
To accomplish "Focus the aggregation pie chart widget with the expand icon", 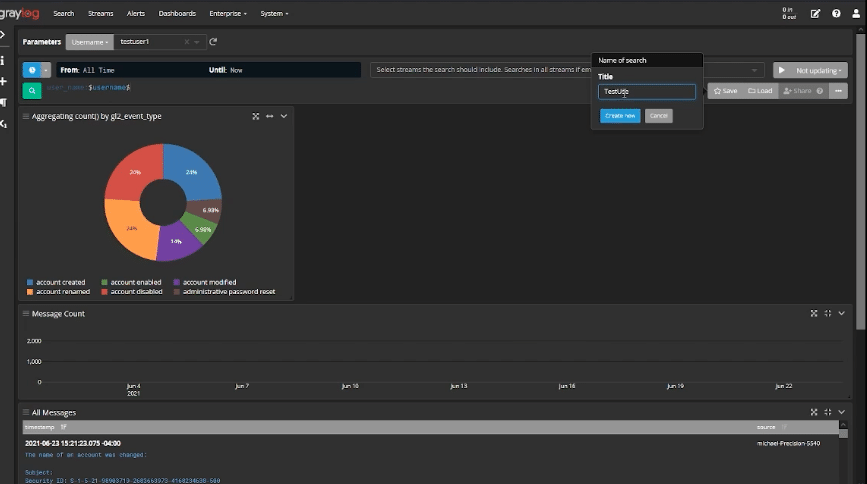I will tap(257, 116).
